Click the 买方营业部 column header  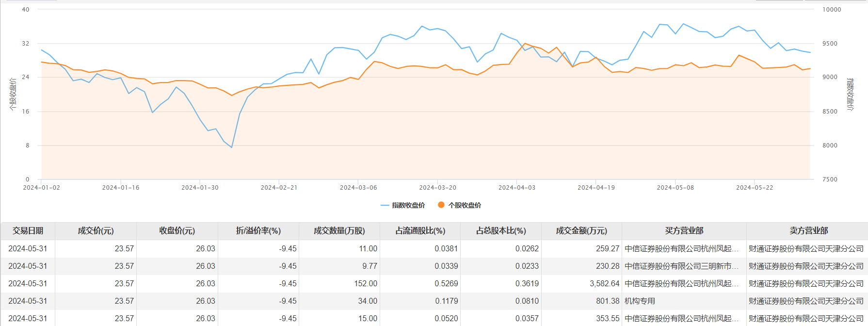pos(684,230)
